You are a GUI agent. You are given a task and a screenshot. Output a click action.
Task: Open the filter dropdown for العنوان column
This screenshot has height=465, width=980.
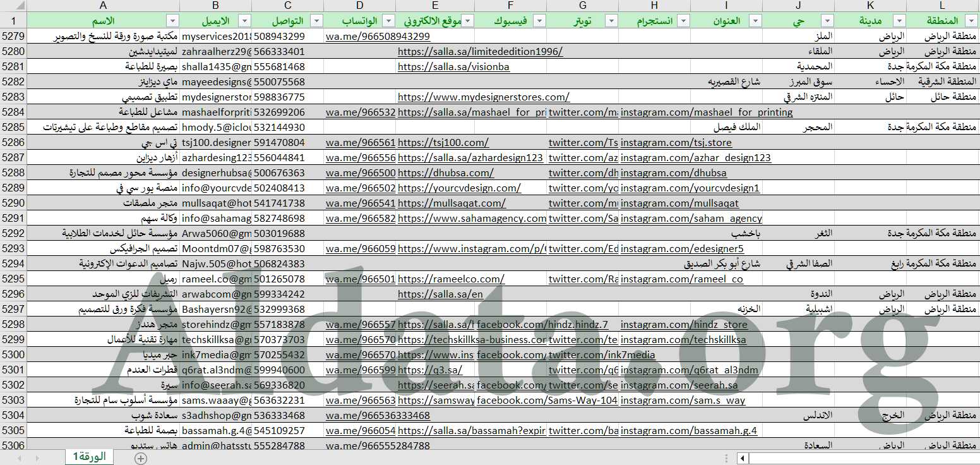coord(756,21)
